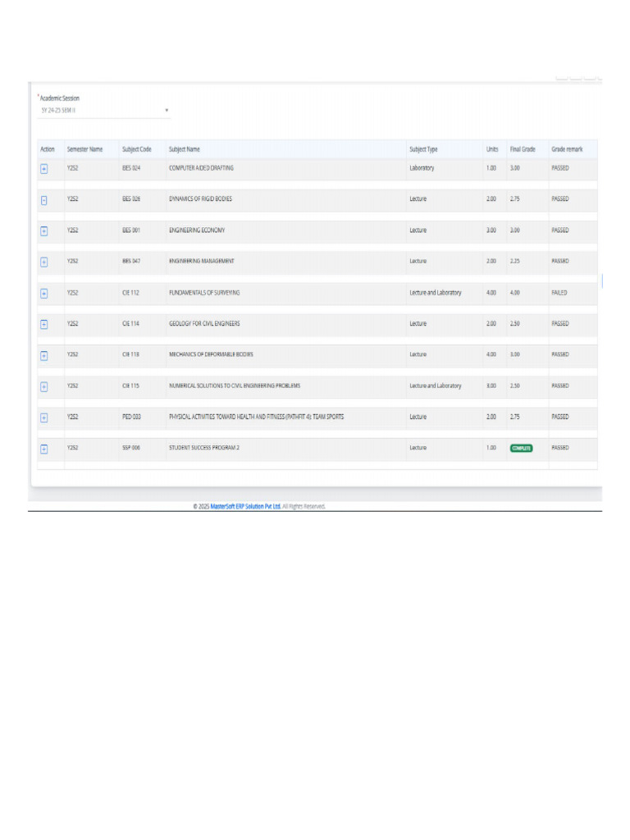Expand the STUDENT SUCCESS PROGRAM 2 row
Viewport: 630px width, 840px height.
(44, 449)
